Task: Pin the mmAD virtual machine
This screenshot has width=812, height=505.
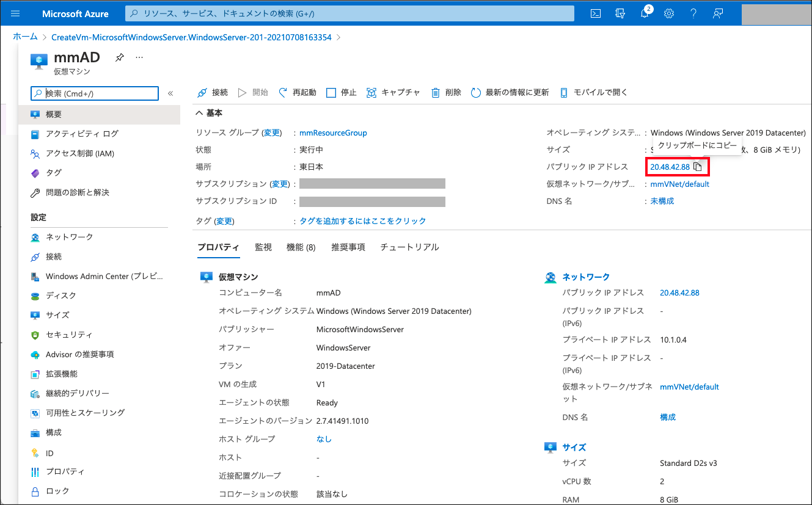Action: [x=120, y=57]
